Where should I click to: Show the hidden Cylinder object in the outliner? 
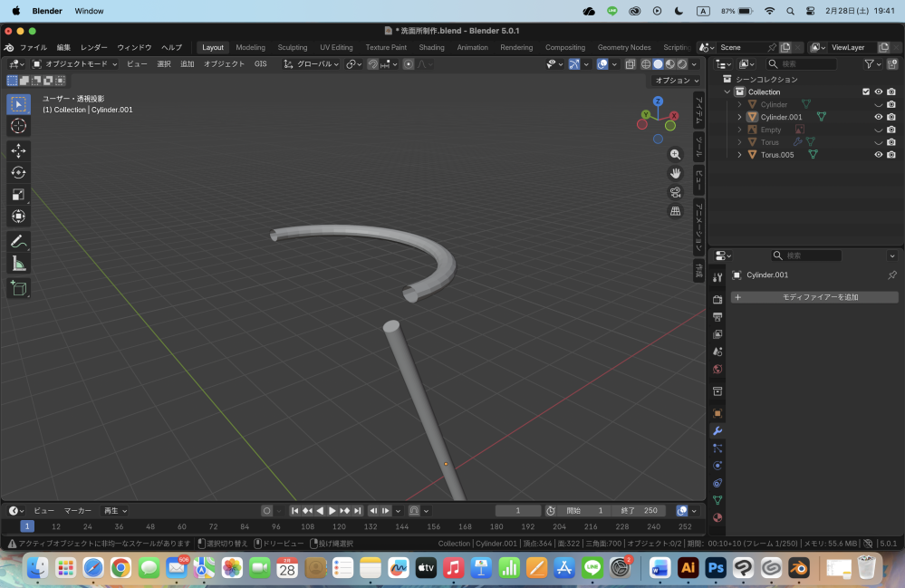(x=877, y=104)
